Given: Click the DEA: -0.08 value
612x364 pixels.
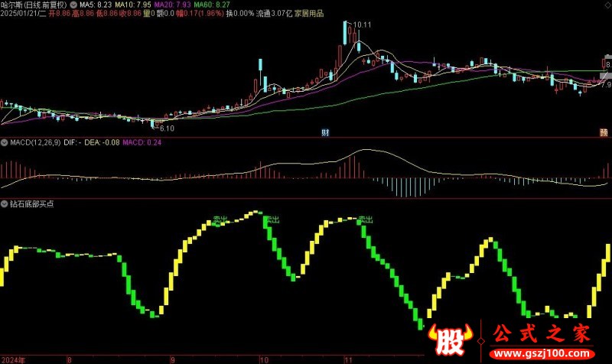Looking at the screenshot, I should (102, 143).
